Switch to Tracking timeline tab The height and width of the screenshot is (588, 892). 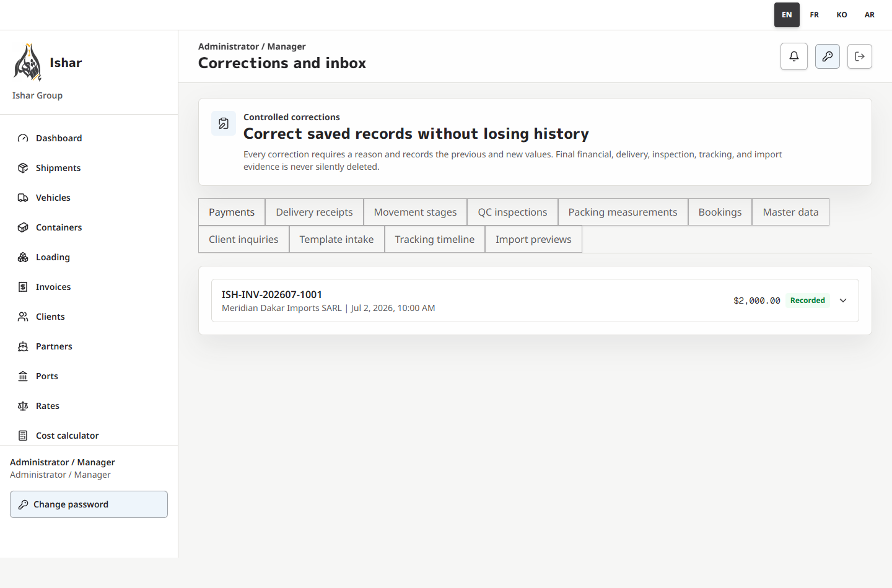coord(434,239)
